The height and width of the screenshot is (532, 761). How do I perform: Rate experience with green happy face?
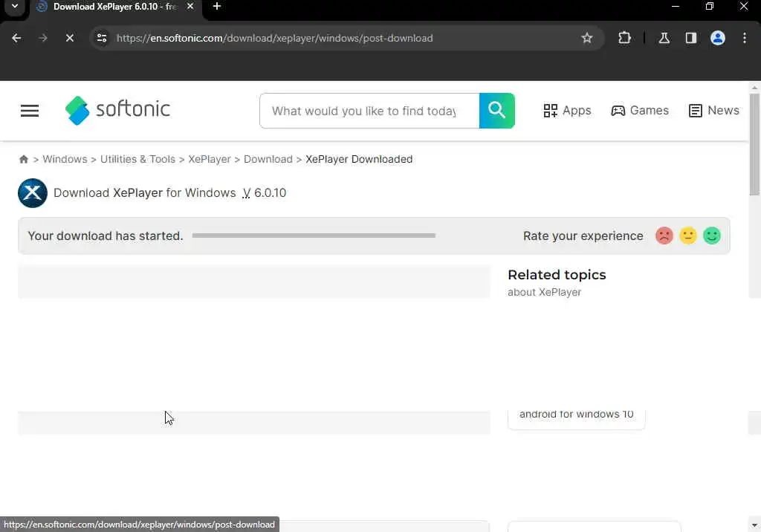pos(711,236)
